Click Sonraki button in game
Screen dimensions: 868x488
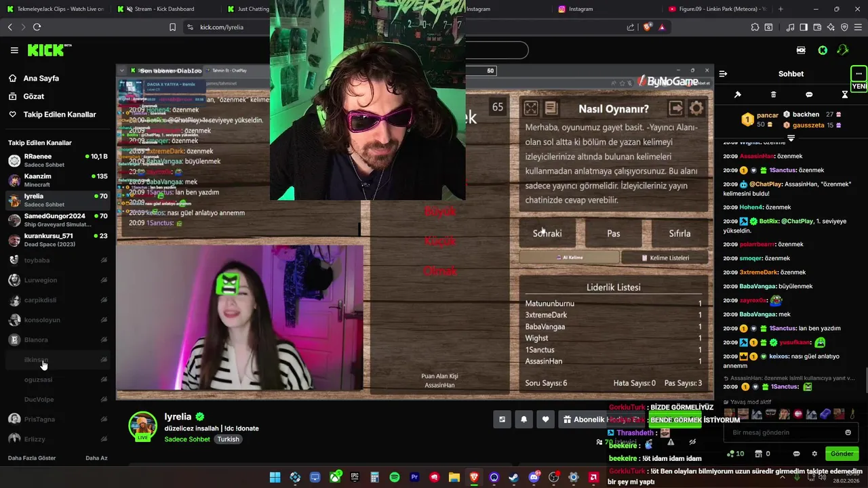click(547, 233)
